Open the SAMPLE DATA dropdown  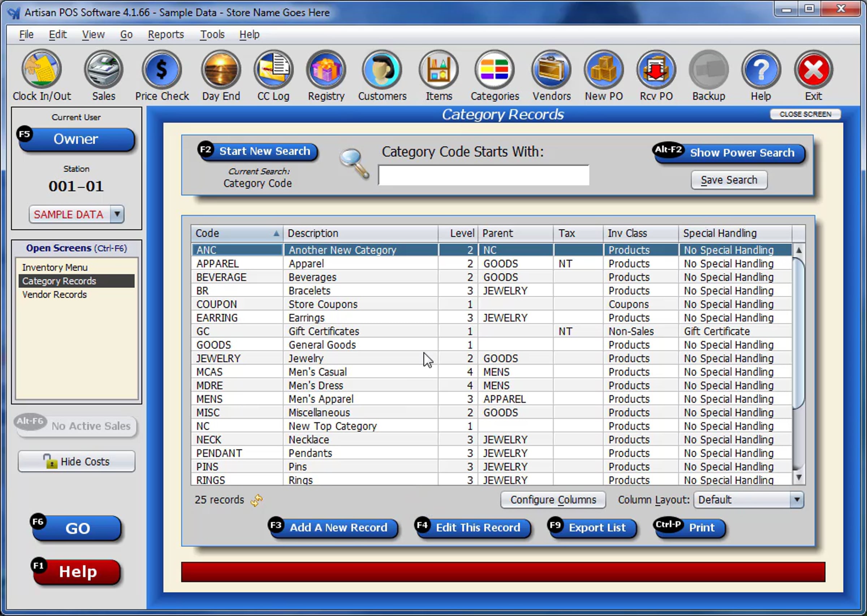pos(117,214)
